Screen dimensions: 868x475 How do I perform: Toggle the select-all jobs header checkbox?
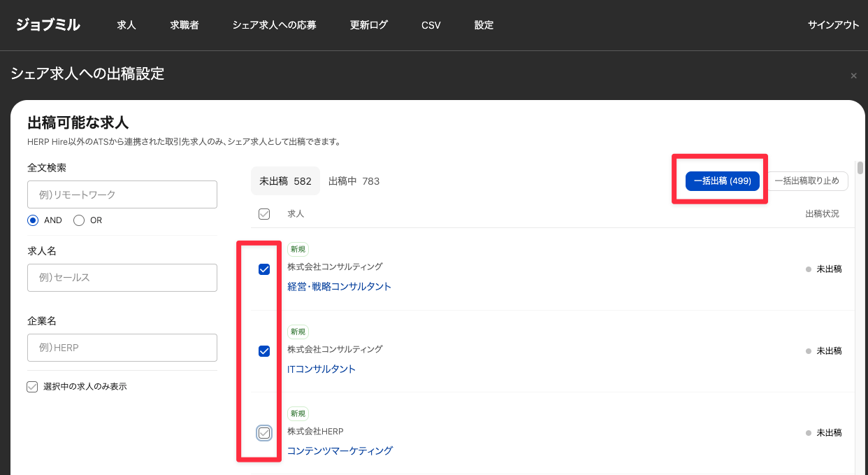(264, 214)
